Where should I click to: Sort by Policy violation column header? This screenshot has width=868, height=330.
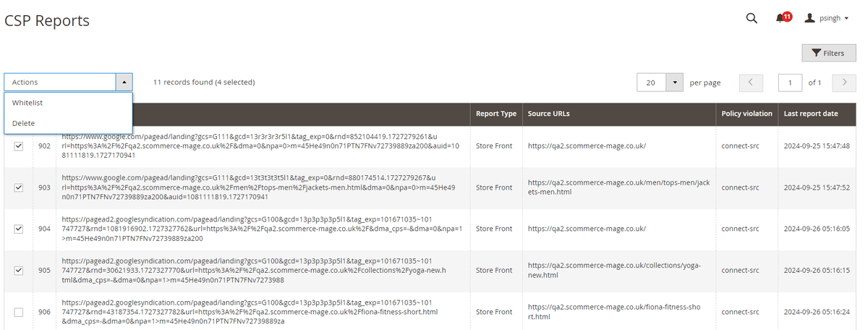click(747, 114)
